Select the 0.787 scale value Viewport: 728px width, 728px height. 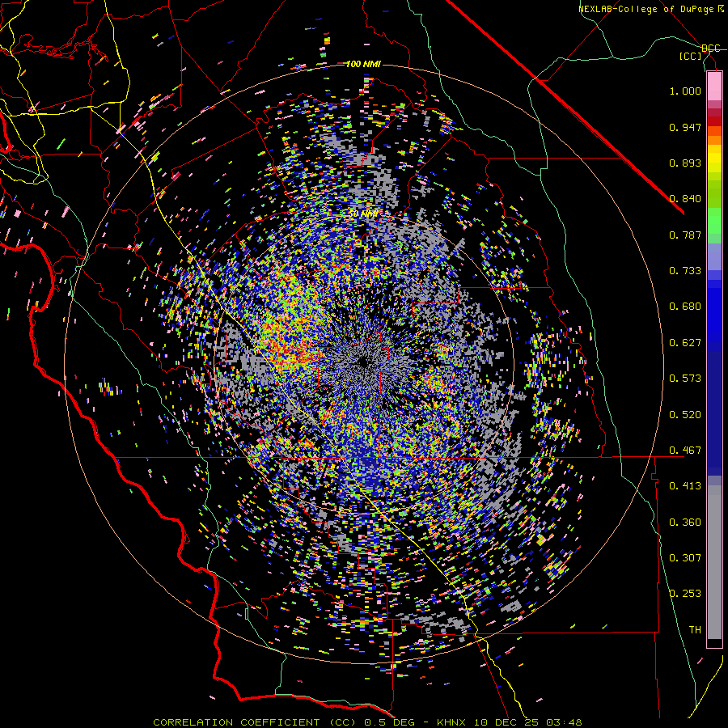[x=685, y=235]
